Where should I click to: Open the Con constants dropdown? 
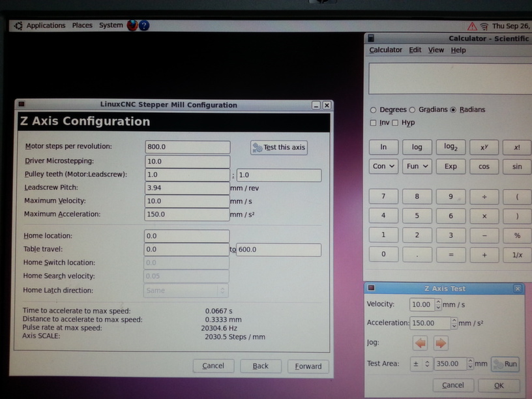click(x=383, y=166)
